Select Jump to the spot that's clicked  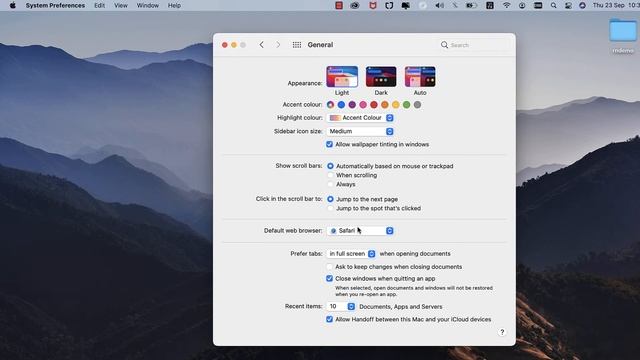tap(330, 208)
